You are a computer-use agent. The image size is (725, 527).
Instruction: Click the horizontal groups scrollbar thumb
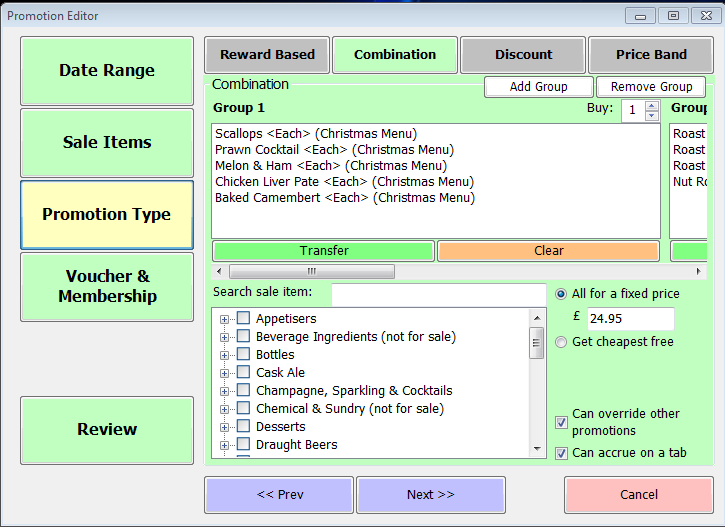[x=312, y=271]
